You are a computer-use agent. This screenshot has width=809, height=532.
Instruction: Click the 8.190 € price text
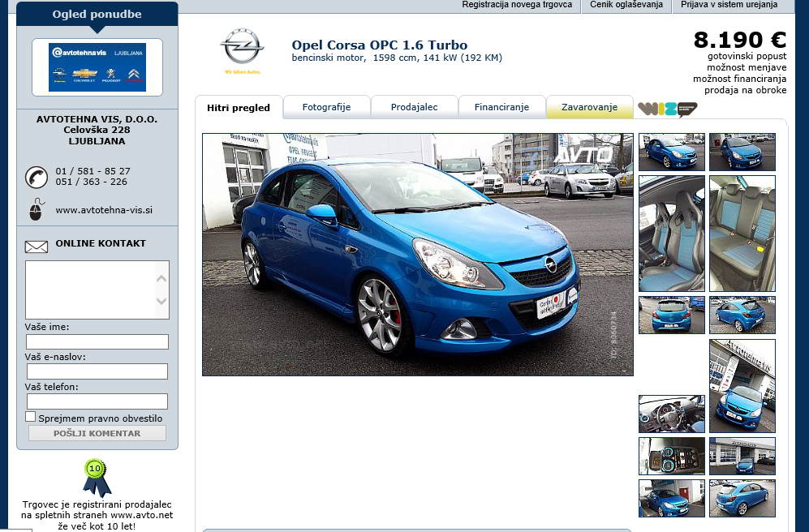coord(740,40)
